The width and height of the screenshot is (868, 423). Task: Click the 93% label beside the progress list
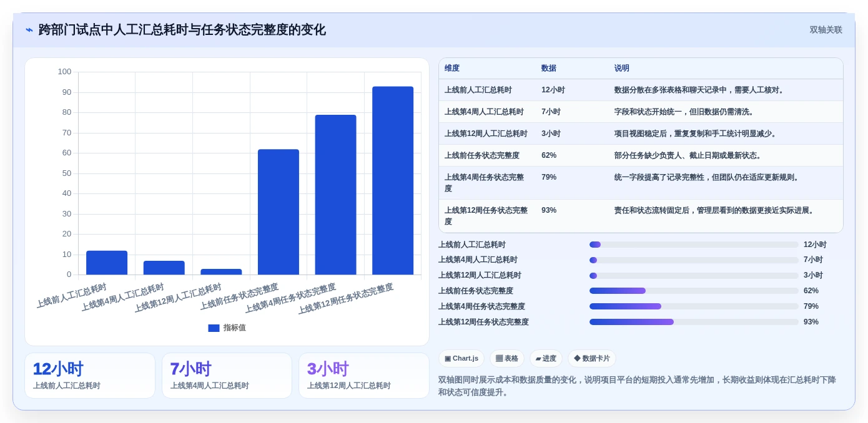pos(811,322)
